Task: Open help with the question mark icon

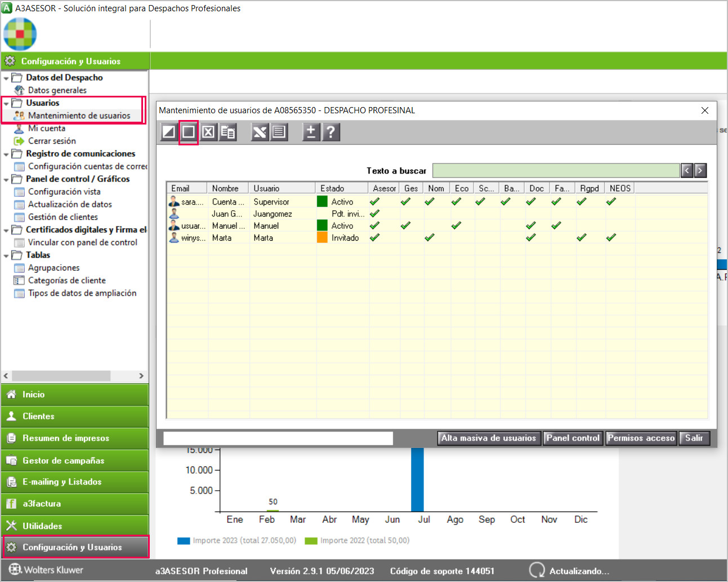Action: pyautogui.click(x=330, y=132)
